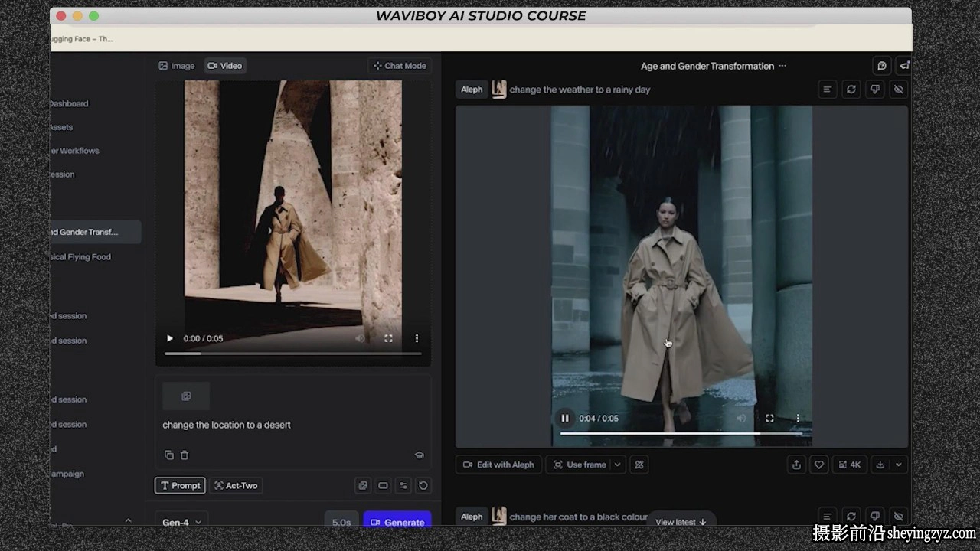Expand the Use frame dropdown arrow

[x=618, y=465]
